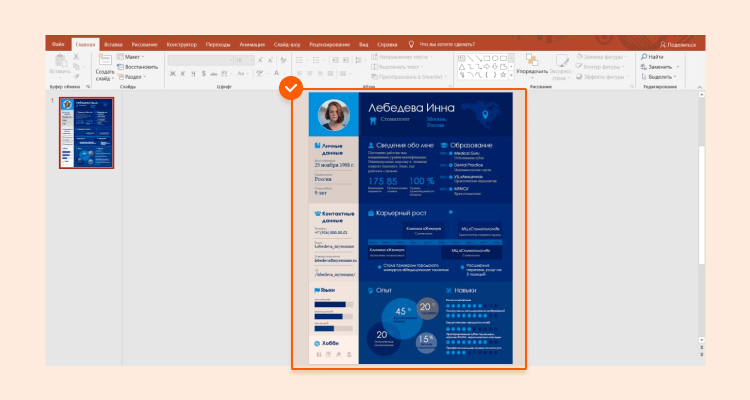Click the line spacing icon
Viewport: 750px width, 400px height.
(x=359, y=60)
